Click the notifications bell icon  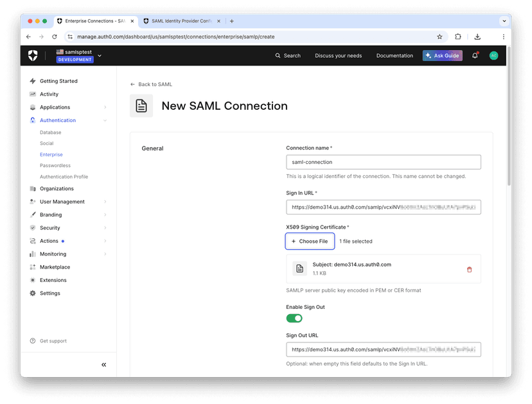tap(475, 56)
